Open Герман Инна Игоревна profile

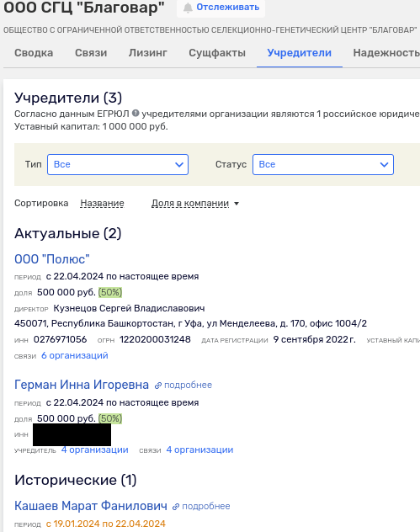point(82,385)
